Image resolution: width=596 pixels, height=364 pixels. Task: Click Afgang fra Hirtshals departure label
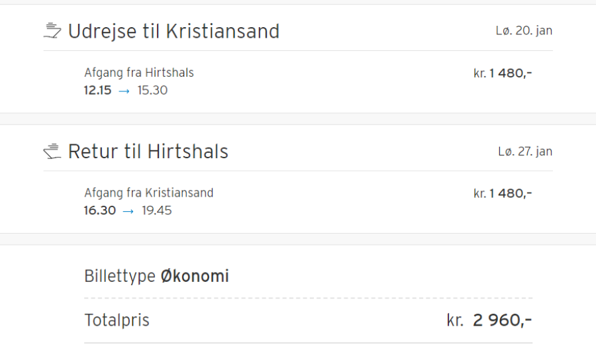click(139, 73)
